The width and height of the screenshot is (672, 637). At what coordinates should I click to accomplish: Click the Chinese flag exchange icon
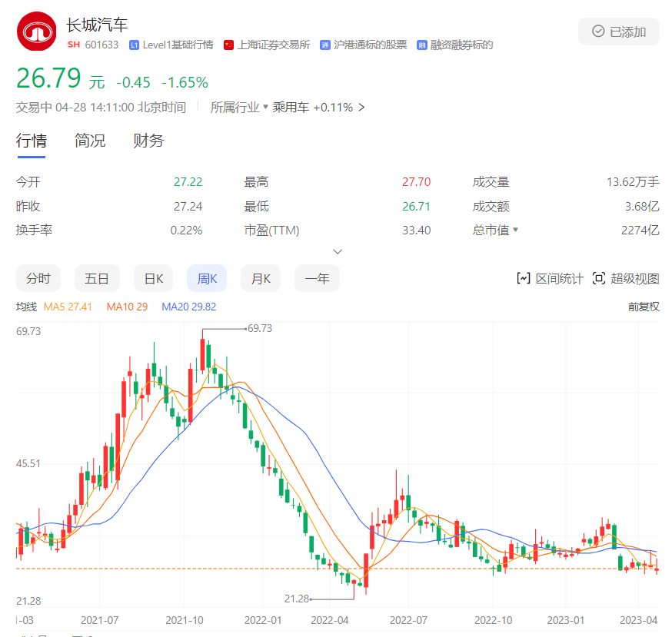pyautogui.click(x=229, y=45)
